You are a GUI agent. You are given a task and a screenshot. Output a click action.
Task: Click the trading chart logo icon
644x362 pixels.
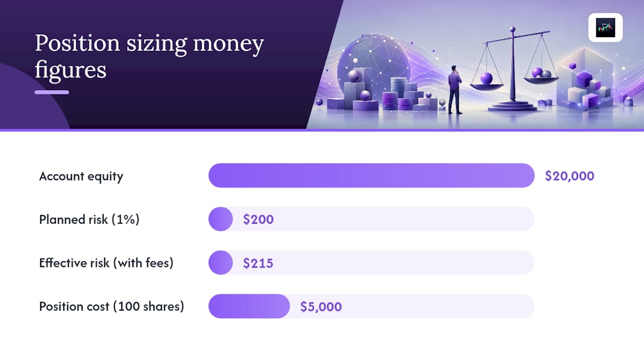[x=605, y=27]
